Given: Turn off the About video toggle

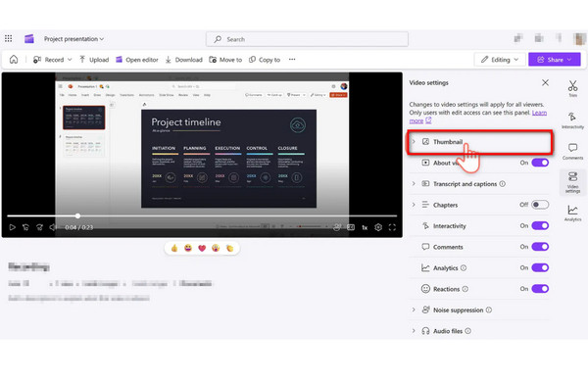Looking at the screenshot, I should pos(540,163).
